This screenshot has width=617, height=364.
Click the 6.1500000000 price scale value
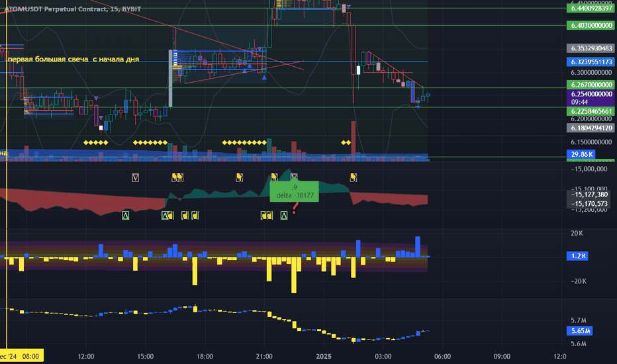[591, 142]
